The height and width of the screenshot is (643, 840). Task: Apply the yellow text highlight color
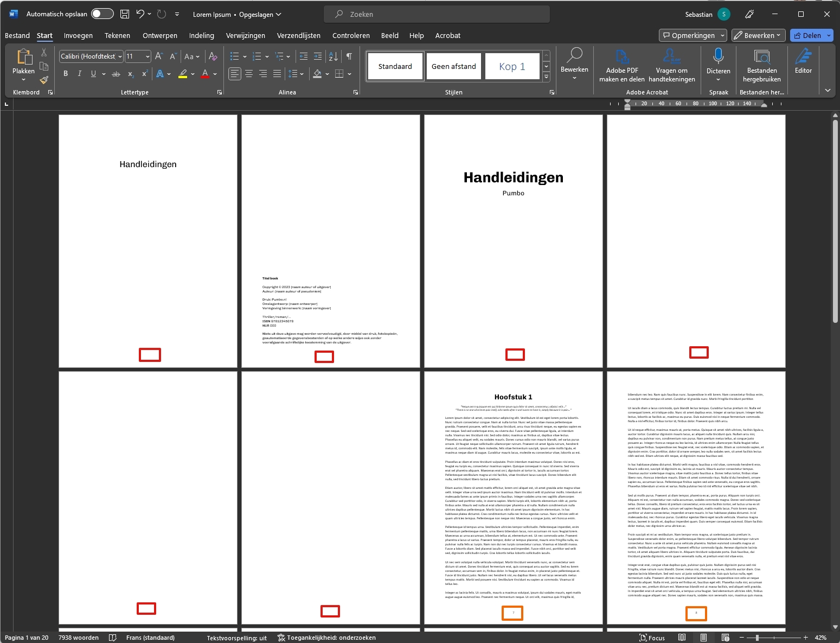pos(183,73)
